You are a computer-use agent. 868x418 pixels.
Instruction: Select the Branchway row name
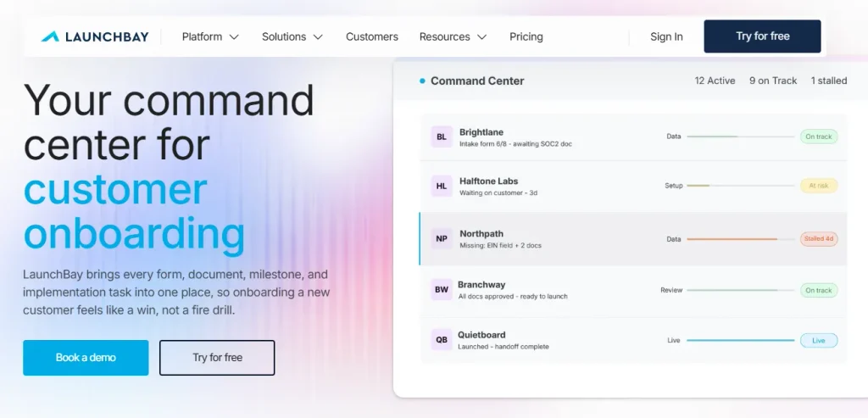[x=481, y=285]
